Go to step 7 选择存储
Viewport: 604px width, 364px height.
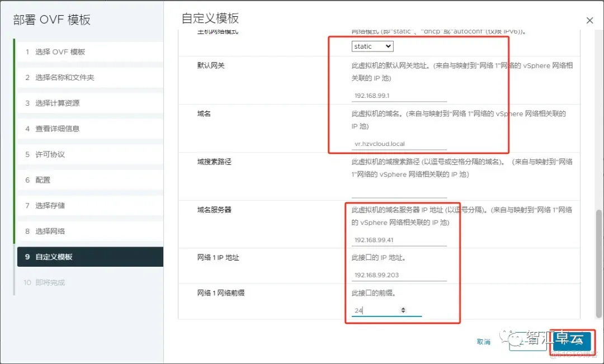pyautogui.click(x=90, y=206)
